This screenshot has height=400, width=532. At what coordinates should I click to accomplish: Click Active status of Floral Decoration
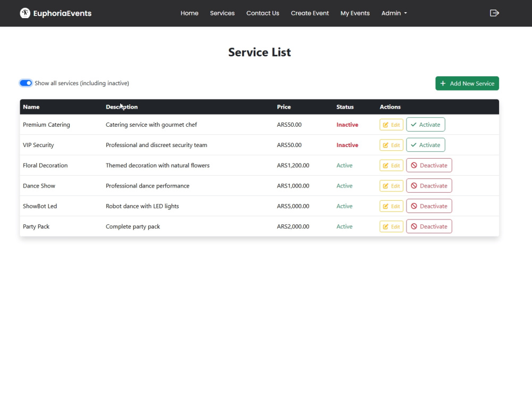point(344,165)
